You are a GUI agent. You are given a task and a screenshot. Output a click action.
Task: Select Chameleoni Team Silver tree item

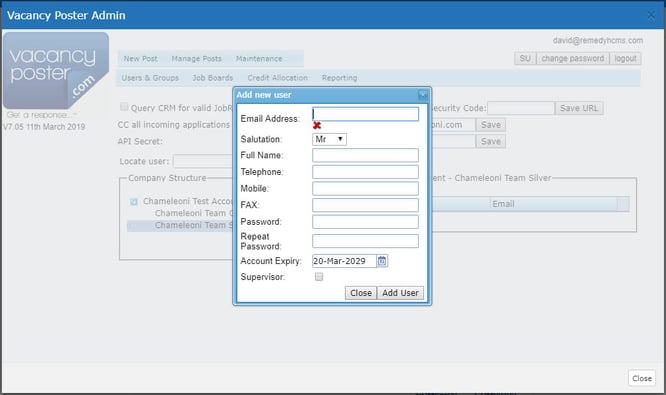180,225
